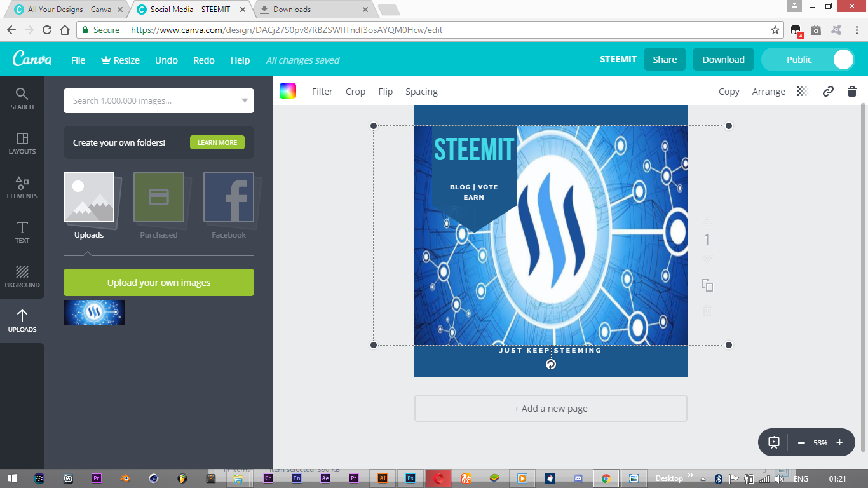This screenshot has width=868, height=488.
Task: Open the Resize option
Action: (x=120, y=60)
